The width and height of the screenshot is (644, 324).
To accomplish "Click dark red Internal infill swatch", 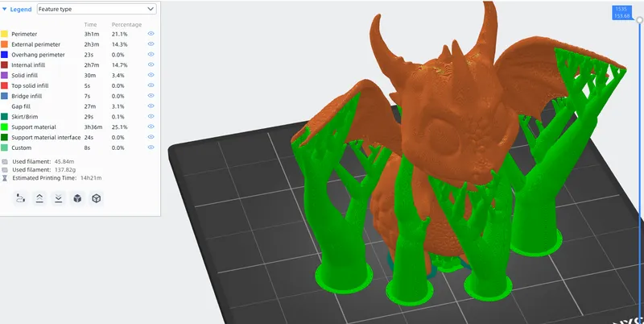I will (x=4, y=64).
